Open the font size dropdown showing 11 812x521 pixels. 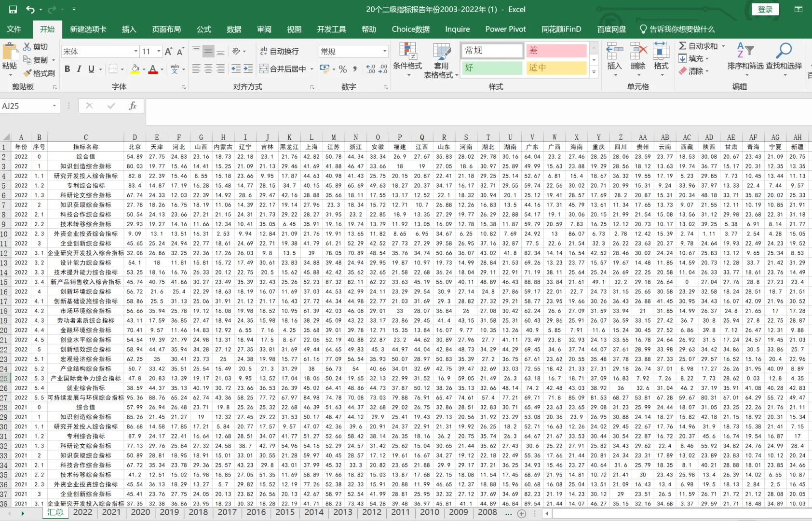(x=159, y=52)
